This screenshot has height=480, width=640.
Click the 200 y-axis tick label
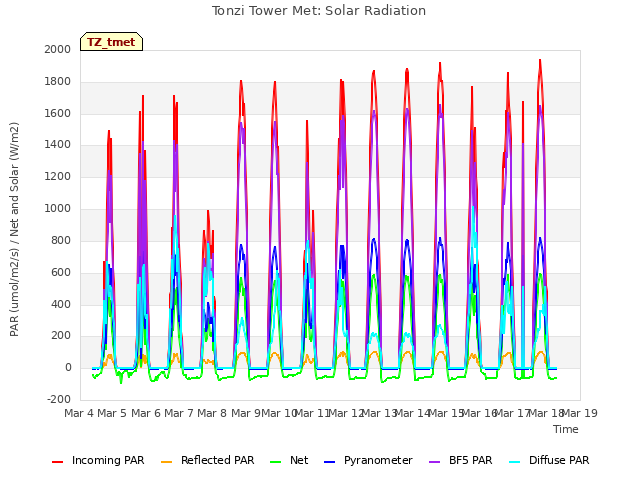tap(61, 336)
